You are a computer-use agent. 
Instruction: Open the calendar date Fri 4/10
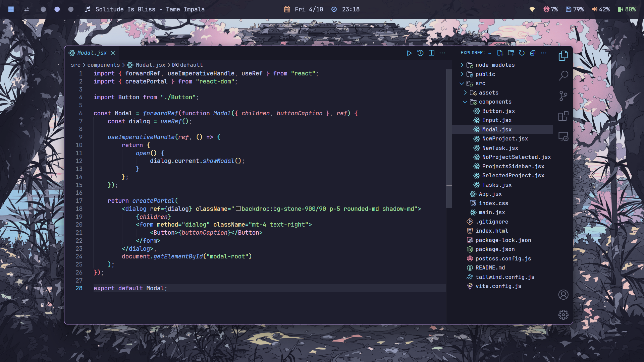click(x=304, y=9)
